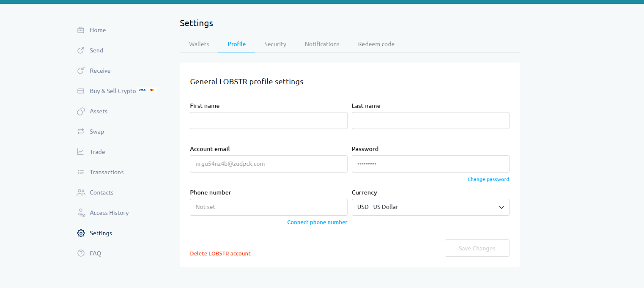Open the Receive page

coord(81,70)
